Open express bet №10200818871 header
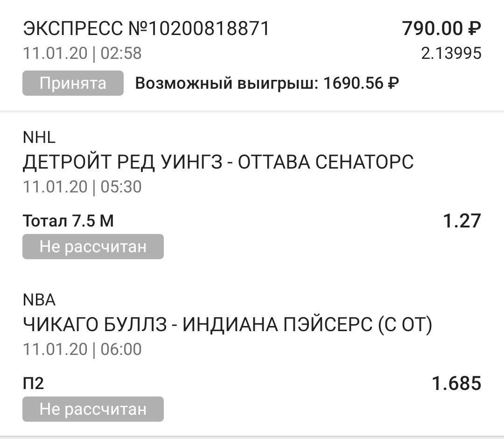The image size is (504, 439). pos(147,29)
